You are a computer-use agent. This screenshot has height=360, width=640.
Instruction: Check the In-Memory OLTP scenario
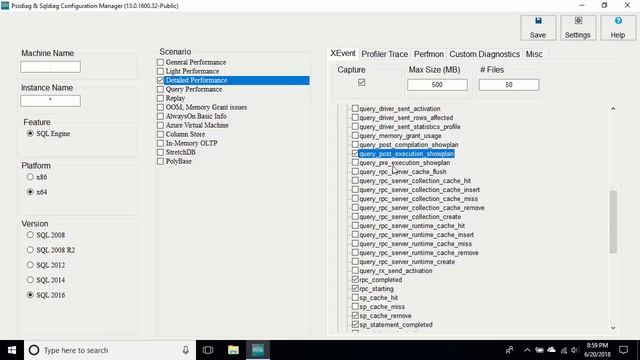coord(160,143)
